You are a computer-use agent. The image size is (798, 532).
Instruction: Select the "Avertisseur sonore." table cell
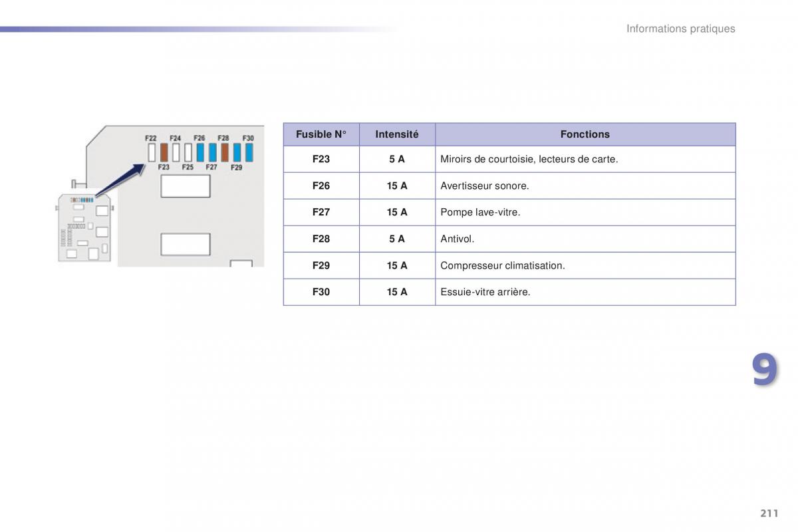(485, 186)
